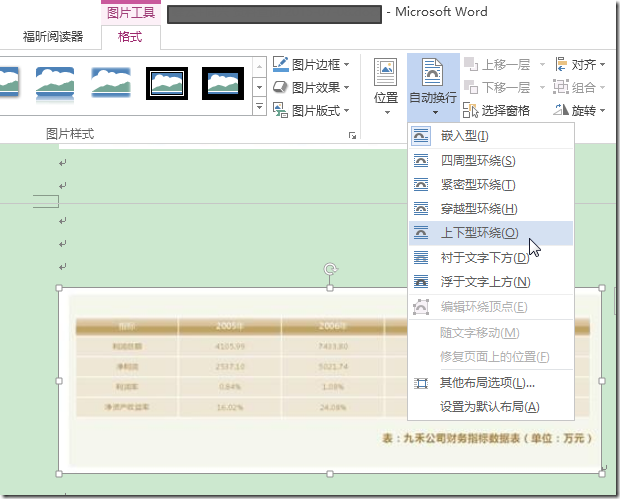This screenshot has width=620, height=499.
Task: Expand the 上移一层 dropdown arrow
Action: (x=542, y=64)
